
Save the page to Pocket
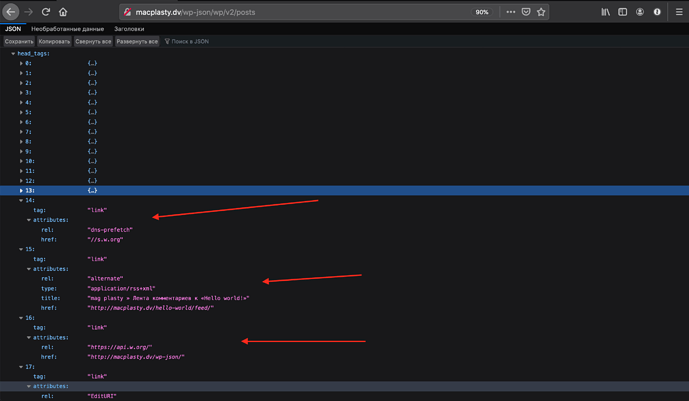coord(526,12)
